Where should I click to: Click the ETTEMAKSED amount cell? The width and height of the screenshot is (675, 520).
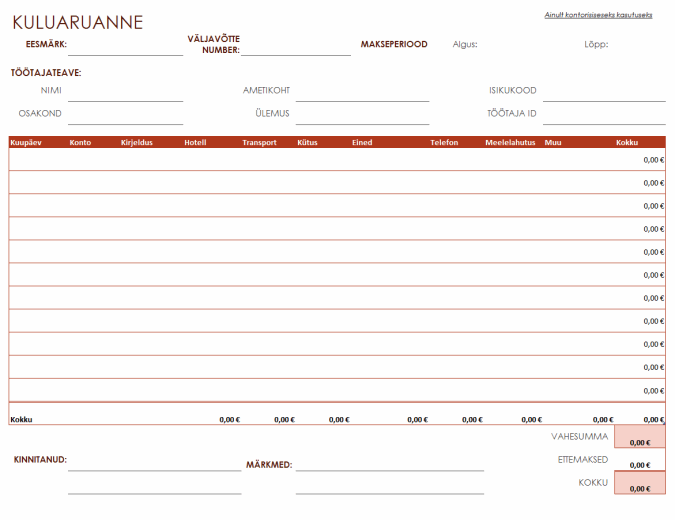[x=640, y=461]
